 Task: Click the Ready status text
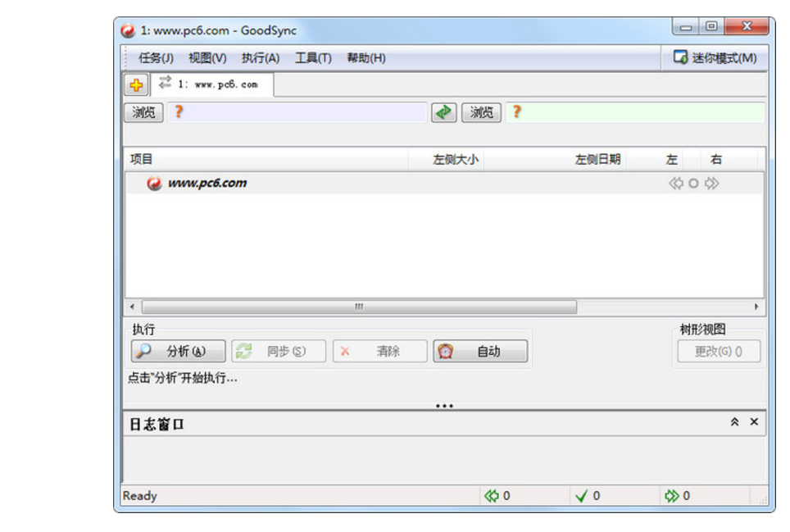click(x=140, y=496)
